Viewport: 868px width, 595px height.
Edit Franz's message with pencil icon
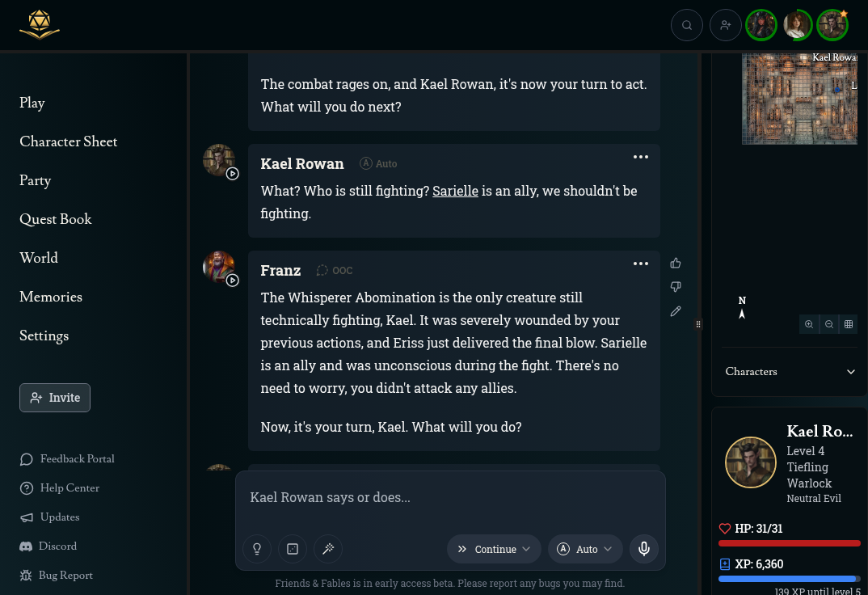[676, 311]
